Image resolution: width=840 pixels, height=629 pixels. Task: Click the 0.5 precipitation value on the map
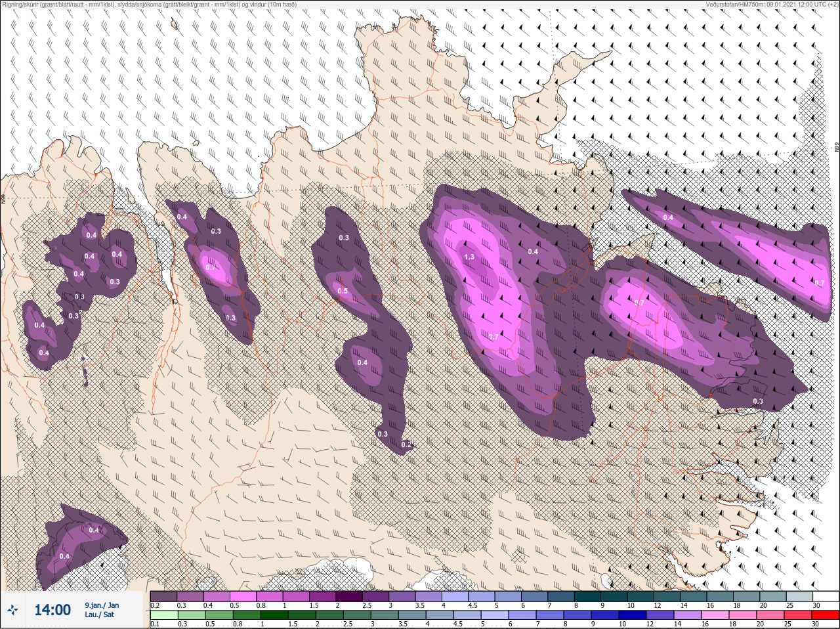click(342, 291)
